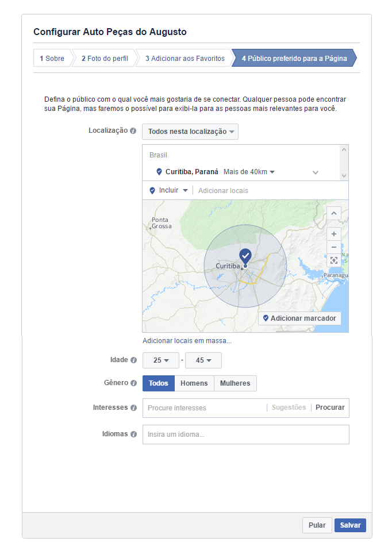Open the Mais de 40km radius dropdown
392x542 pixels.
click(x=249, y=172)
